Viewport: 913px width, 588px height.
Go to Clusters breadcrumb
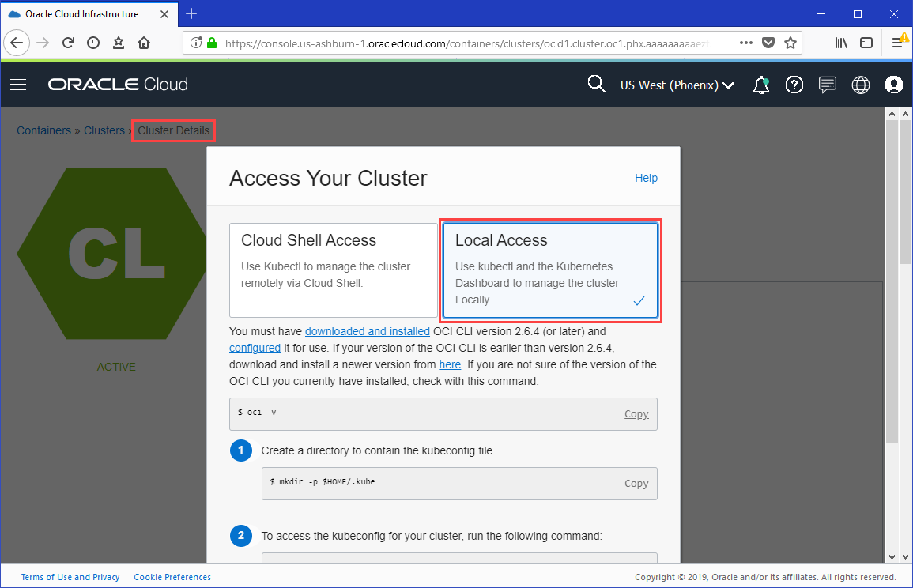(x=104, y=130)
